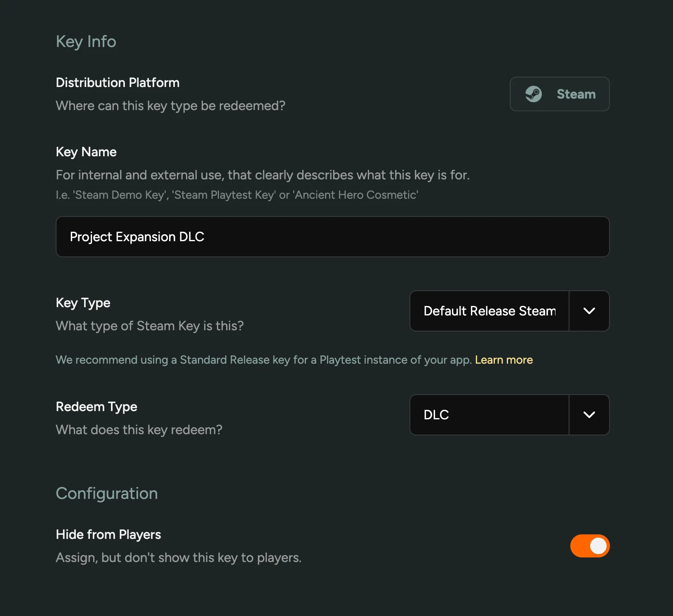Click inside the Key Name input field
The height and width of the screenshot is (616, 673).
(332, 237)
